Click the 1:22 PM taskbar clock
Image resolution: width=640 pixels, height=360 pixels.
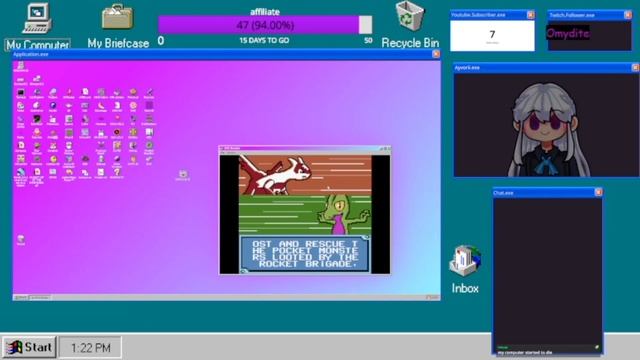(x=91, y=348)
